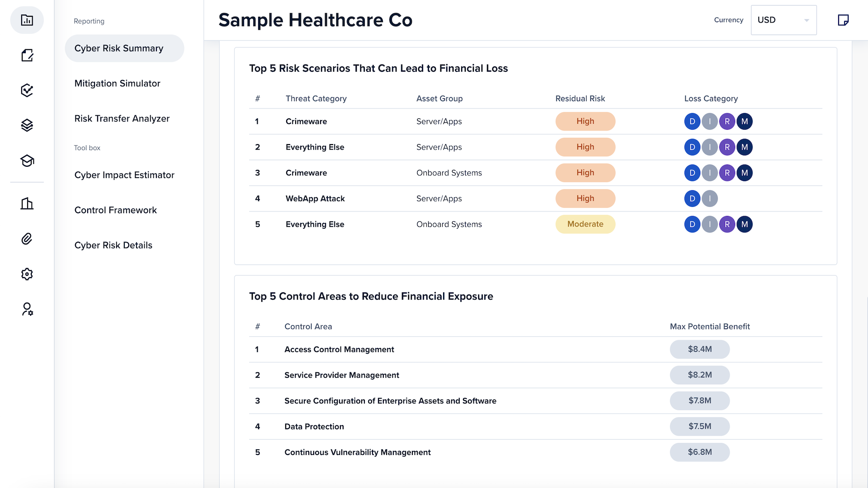Open the settings gear sidebar icon
Image resolution: width=868 pixels, height=488 pixels.
27,274
